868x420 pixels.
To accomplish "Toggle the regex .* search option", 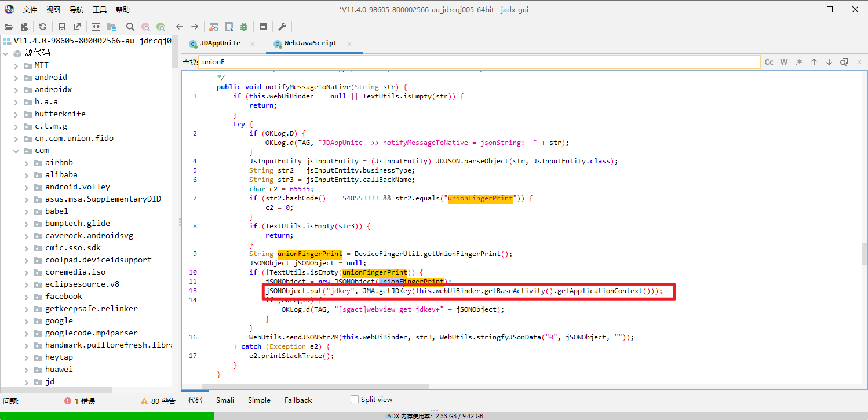I will tap(799, 62).
